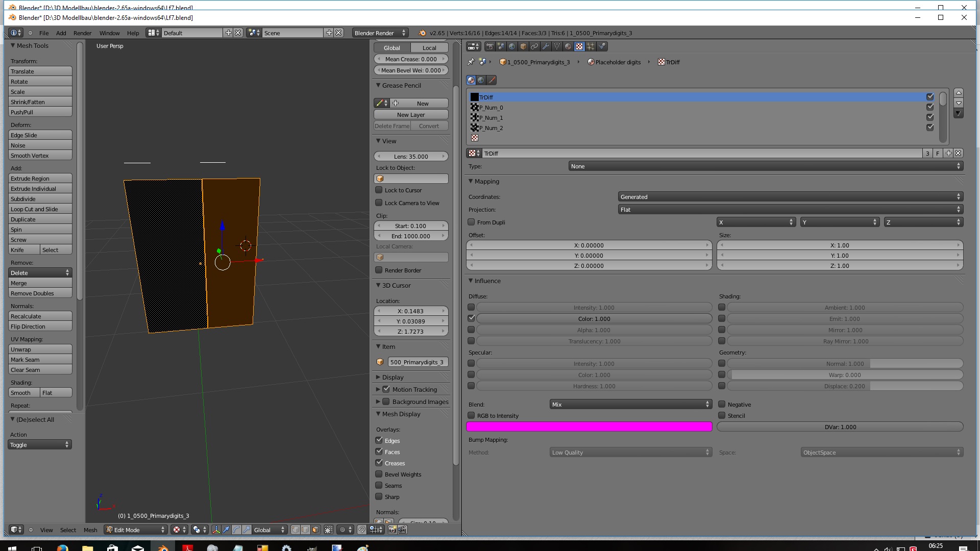Screen dimensions: 980x551
Task: Open the Object Constraints chain tab
Action: pos(534,46)
